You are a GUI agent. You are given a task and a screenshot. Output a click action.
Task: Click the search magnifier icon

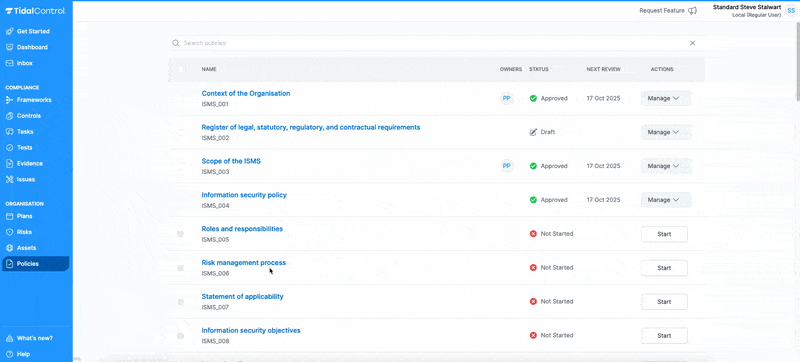click(176, 43)
